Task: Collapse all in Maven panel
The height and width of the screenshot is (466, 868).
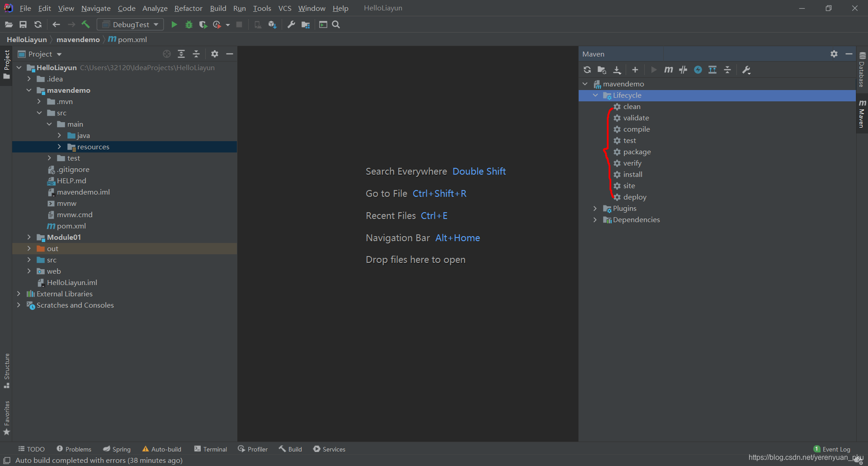Action: click(x=727, y=70)
